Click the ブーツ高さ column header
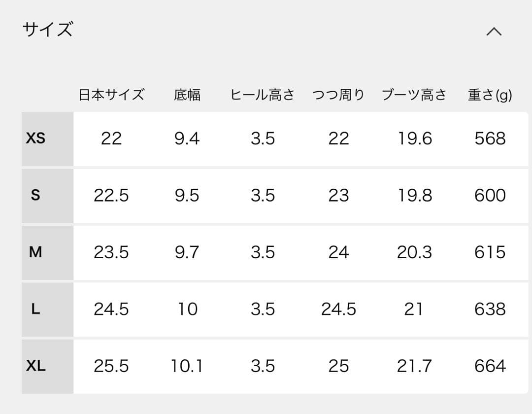Viewport: 532px width, 414px height. (414, 95)
